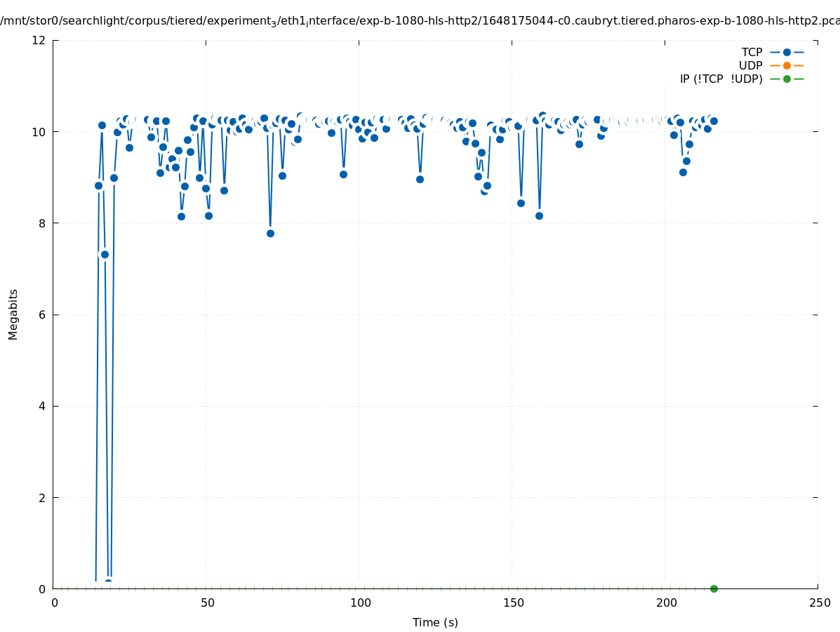
Task: Click the blue TCP legend marker
Action: pyautogui.click(x=787, y=52)
